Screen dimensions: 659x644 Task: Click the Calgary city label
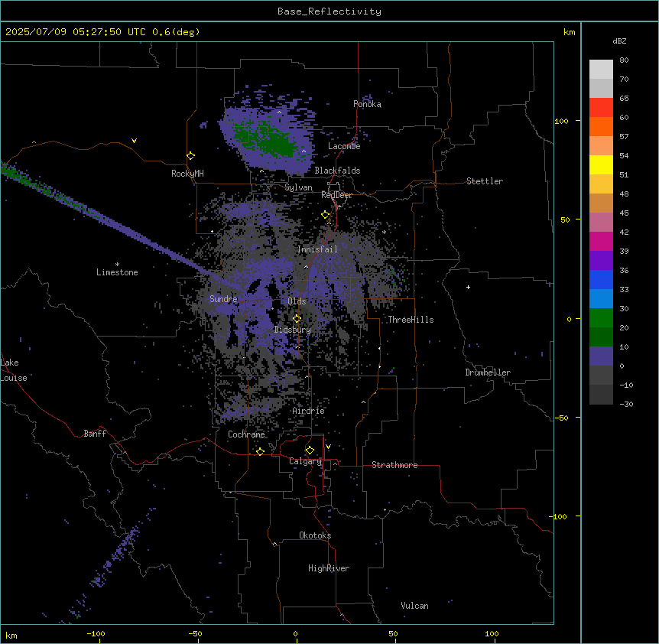[305, 461]
